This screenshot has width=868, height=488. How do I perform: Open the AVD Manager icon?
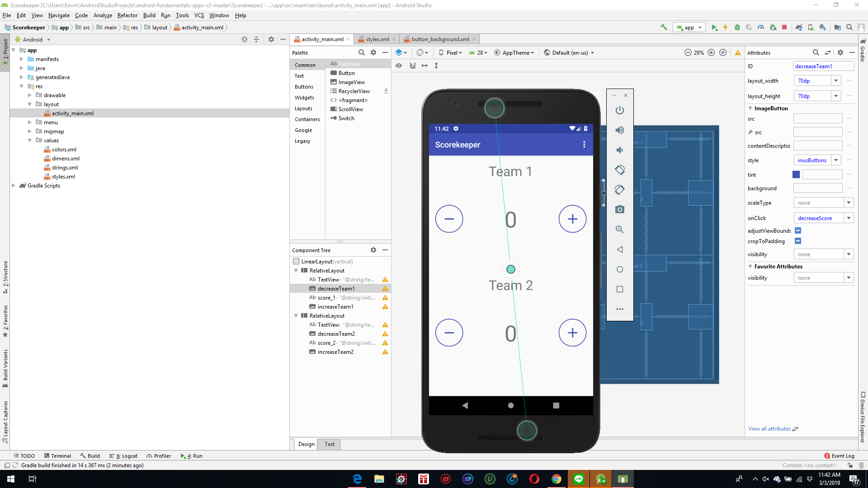point(811,27)
